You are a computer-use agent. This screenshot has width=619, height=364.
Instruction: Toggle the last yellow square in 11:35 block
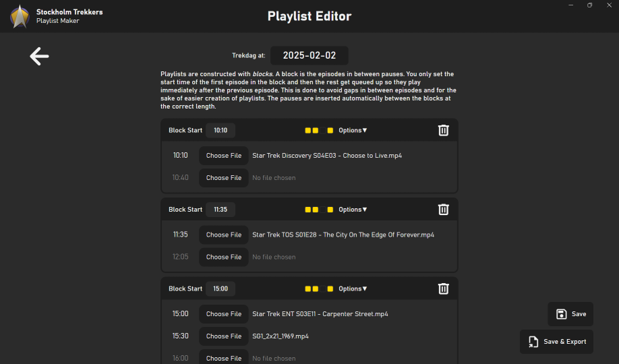[x=330, y=209]
